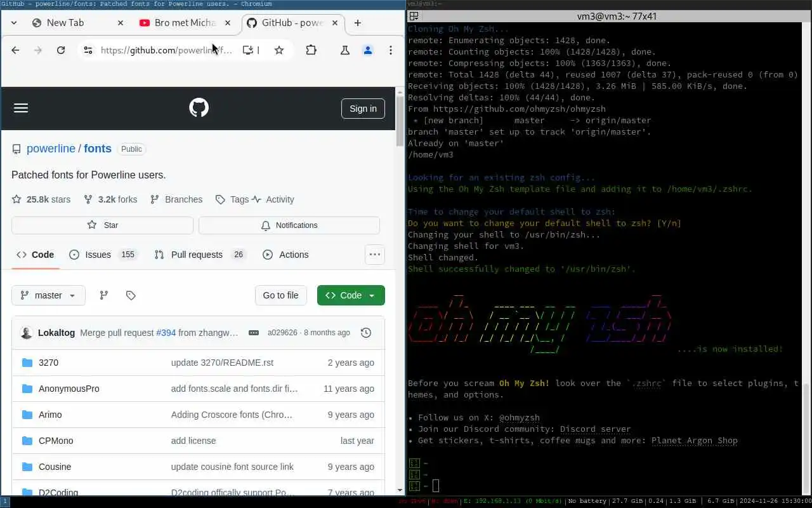Open commit hash a029626

[282, 333]
